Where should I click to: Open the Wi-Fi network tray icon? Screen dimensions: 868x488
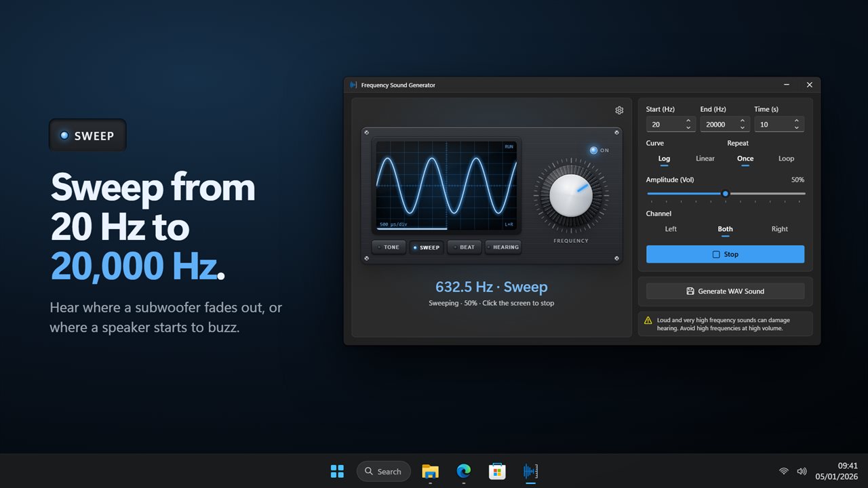click(784, 471)
